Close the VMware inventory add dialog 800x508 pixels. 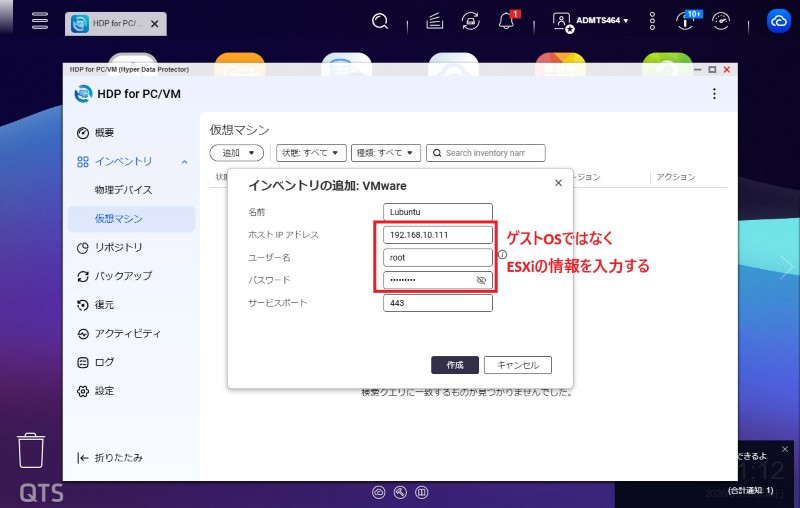click(558, 183)
